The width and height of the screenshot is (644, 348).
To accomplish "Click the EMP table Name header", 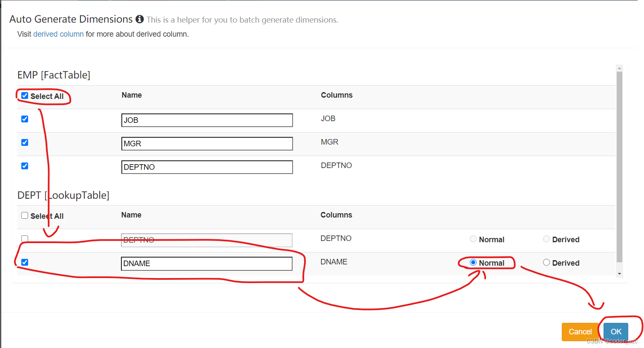I will pyautogui.click(x=132, y=95).
